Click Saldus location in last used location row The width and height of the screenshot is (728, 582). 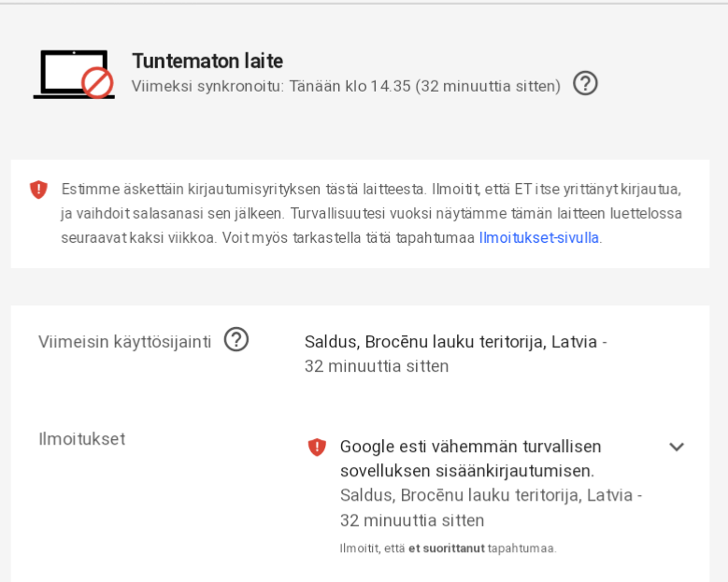click(450, 342)
